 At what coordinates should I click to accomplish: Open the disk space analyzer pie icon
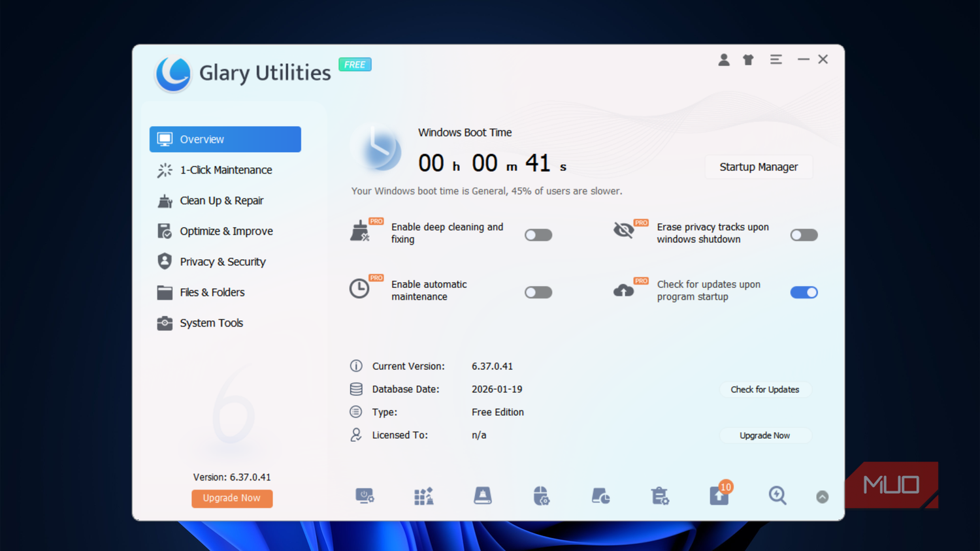click(600, 496)
